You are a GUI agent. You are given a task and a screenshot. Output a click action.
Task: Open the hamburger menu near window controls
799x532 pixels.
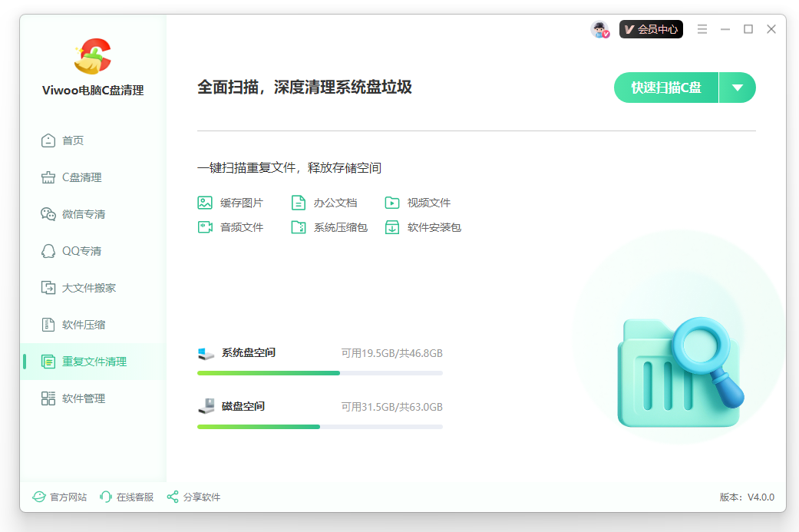702,28
